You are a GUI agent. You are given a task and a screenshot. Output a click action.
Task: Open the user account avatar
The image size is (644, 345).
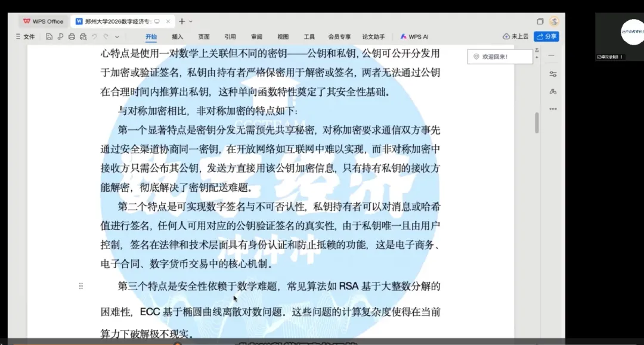554,21
